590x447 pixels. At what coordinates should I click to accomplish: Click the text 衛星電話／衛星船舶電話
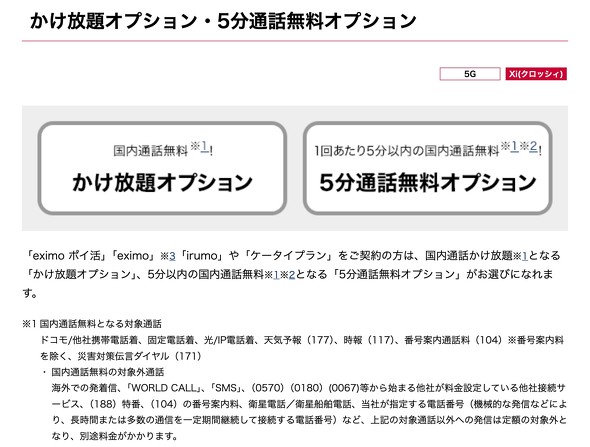click(x=300, y=404)
